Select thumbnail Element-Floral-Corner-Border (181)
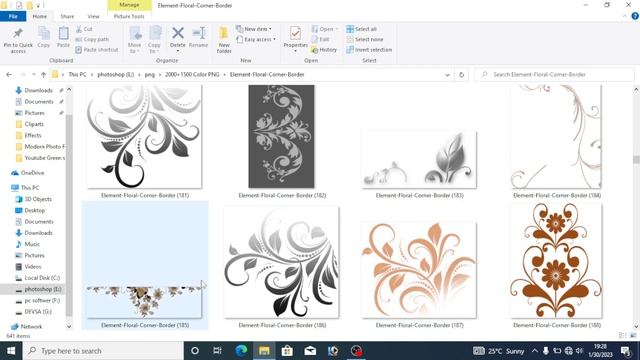Image resolution: width=640 pixels, height=360 pixels. click(x=144, y=137)
